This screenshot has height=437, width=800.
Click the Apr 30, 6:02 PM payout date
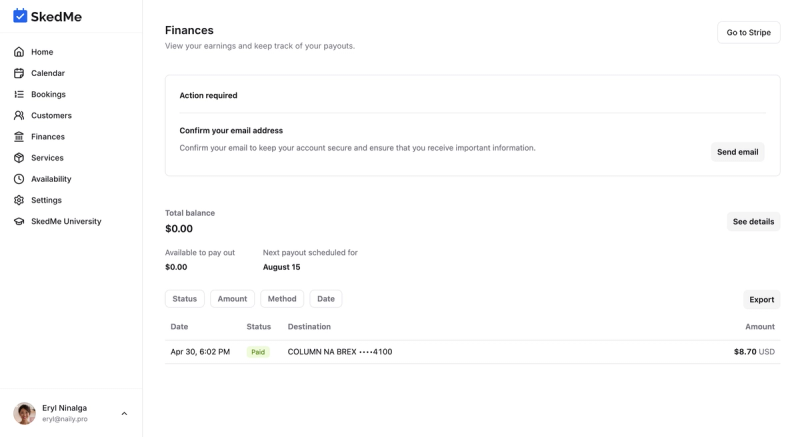click(x=200, y=352)
